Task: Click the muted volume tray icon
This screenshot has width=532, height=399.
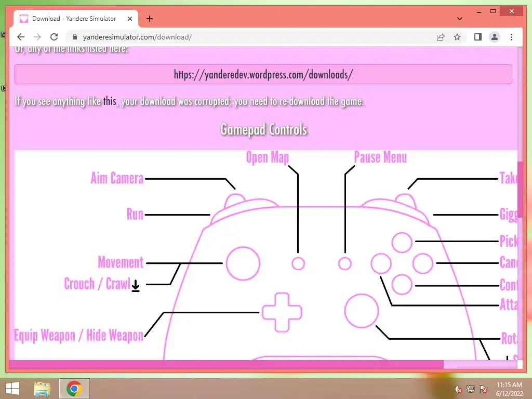Action: (x=458, y=390)
